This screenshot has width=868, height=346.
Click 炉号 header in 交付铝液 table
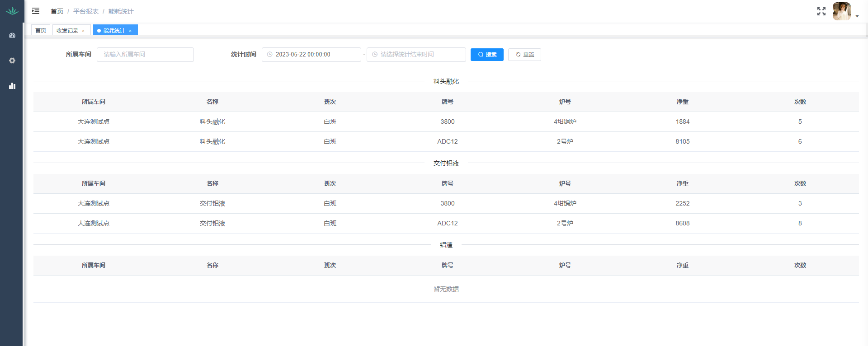tap(565, 184)
